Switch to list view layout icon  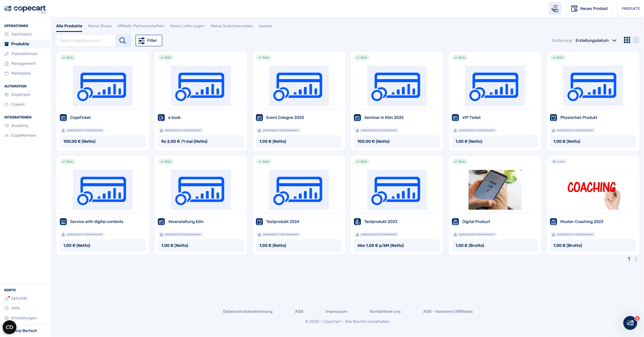click(636, 40)
